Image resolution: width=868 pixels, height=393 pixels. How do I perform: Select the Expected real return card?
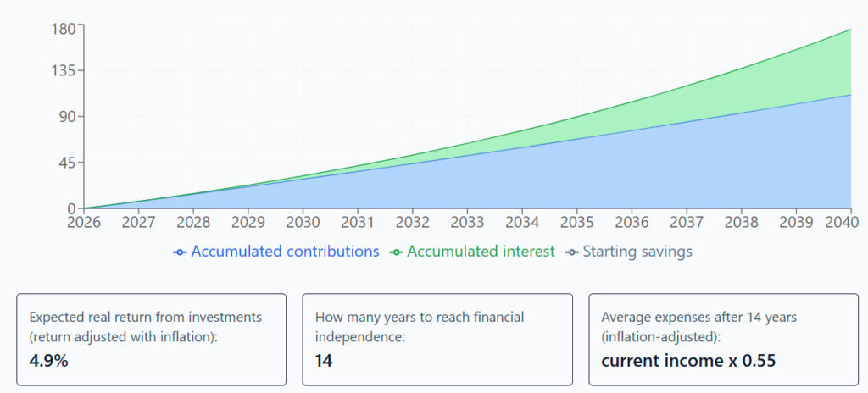(x=151, y=340)
